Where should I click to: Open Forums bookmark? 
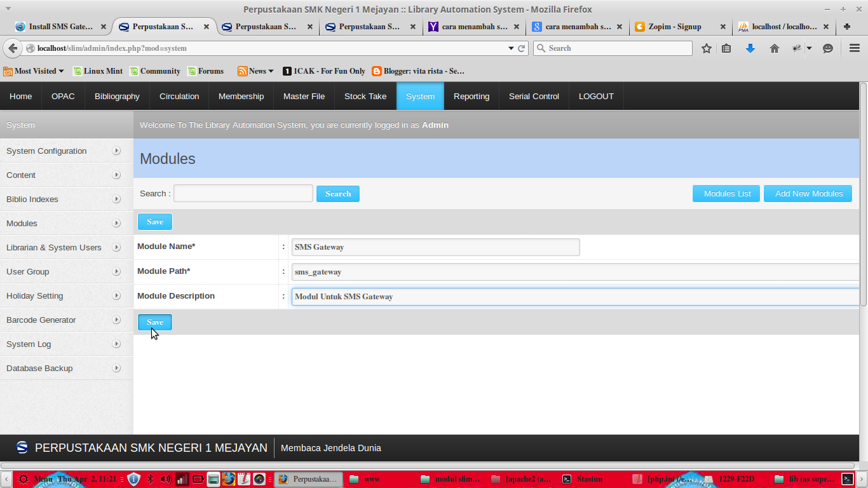205,71
